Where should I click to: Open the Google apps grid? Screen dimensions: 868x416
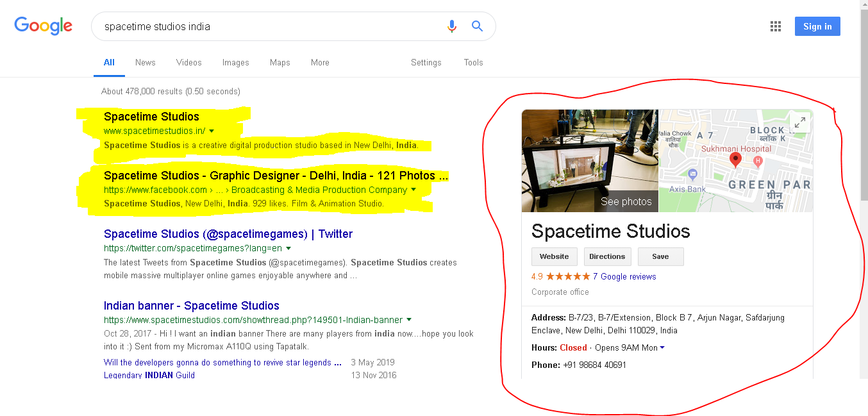click(776, 26)
